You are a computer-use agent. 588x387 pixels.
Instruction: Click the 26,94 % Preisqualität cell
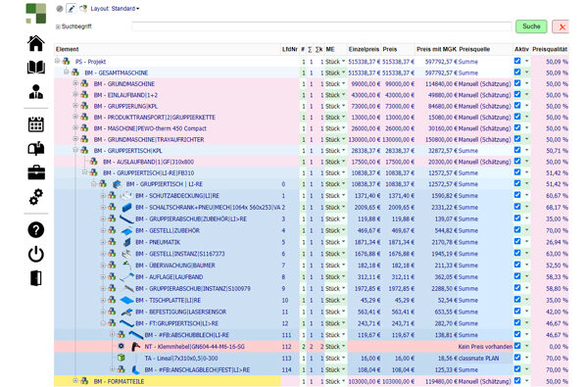557,242
